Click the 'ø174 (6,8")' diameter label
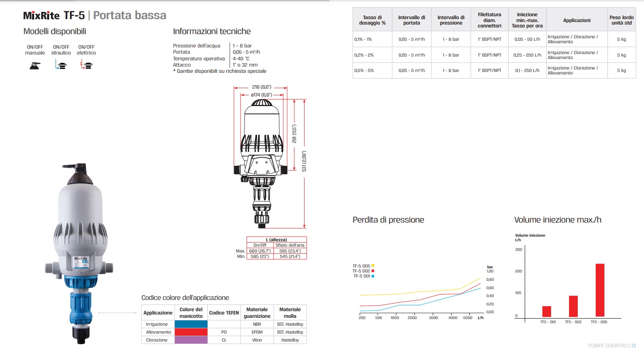 click(x=261, y=95)
